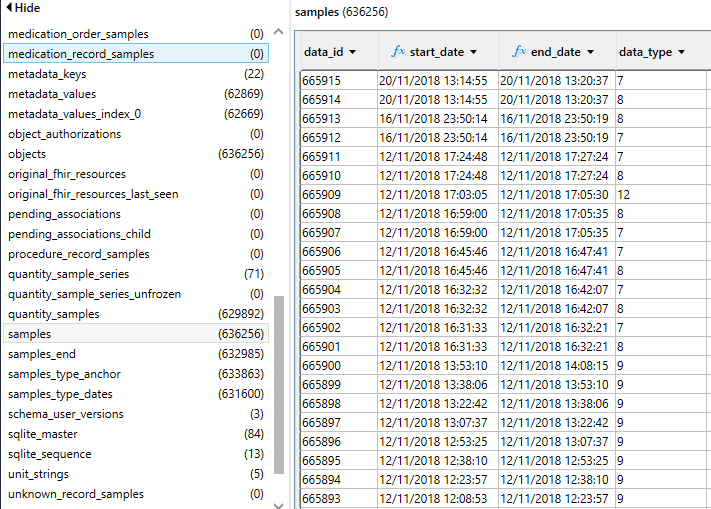The image size is (711, 509).
Task: Open the end_date column filter dropdown
Action: tap(590, 52)
